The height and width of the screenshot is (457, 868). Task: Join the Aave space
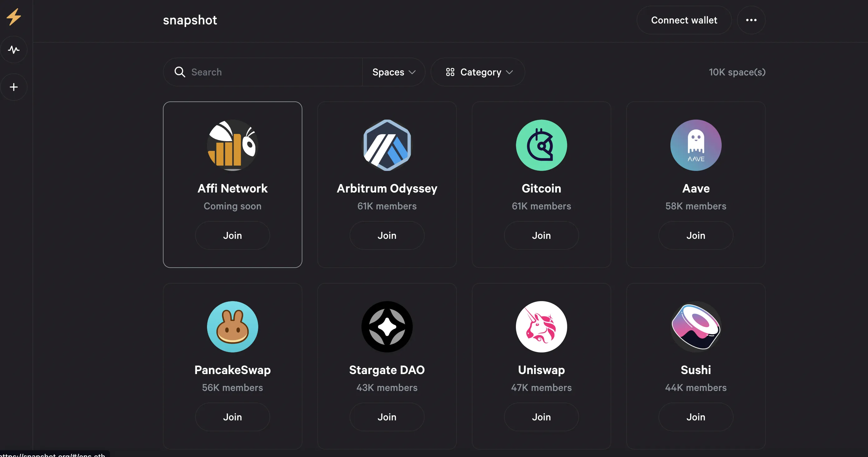point(696,235)
